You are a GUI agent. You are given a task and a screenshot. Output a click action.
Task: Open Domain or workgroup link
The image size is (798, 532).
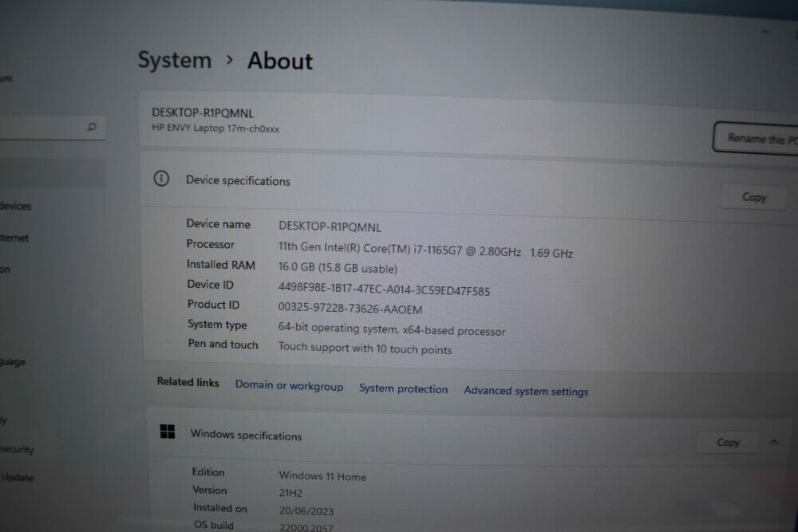point(289,385)
